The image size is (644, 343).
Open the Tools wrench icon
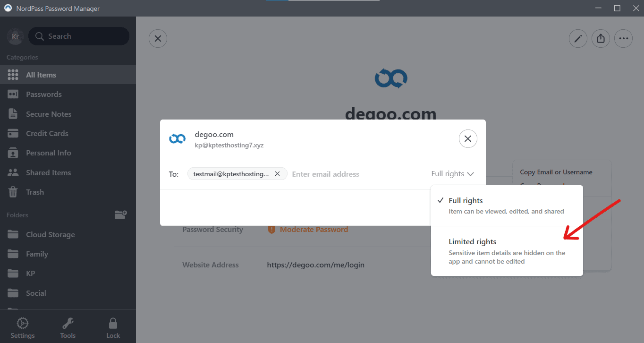pos(68,328)
